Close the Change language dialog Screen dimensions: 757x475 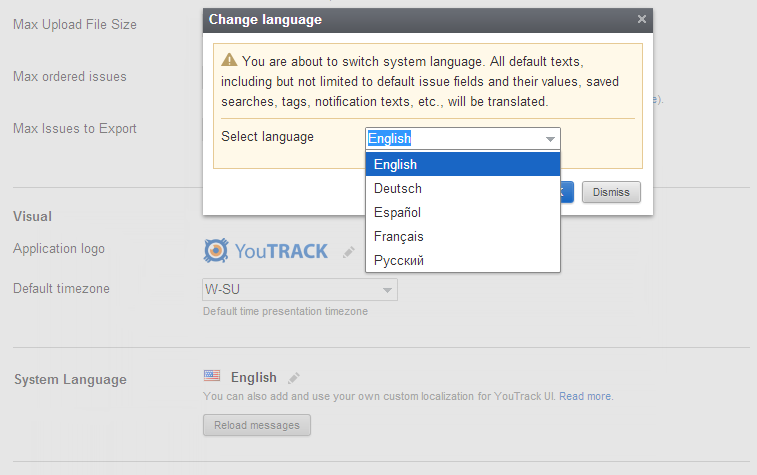coord(641,19)
